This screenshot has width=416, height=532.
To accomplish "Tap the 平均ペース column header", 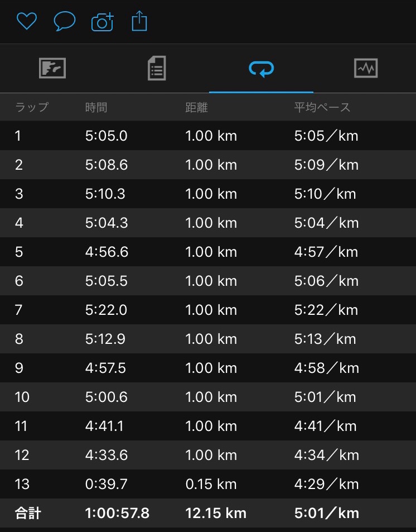I will coord(322,107).
